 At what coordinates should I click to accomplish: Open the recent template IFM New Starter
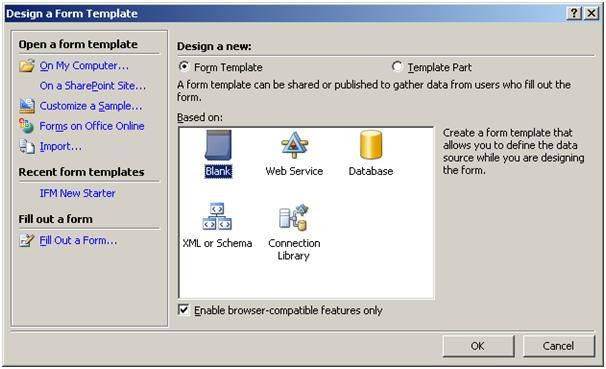tap(77, 193)
